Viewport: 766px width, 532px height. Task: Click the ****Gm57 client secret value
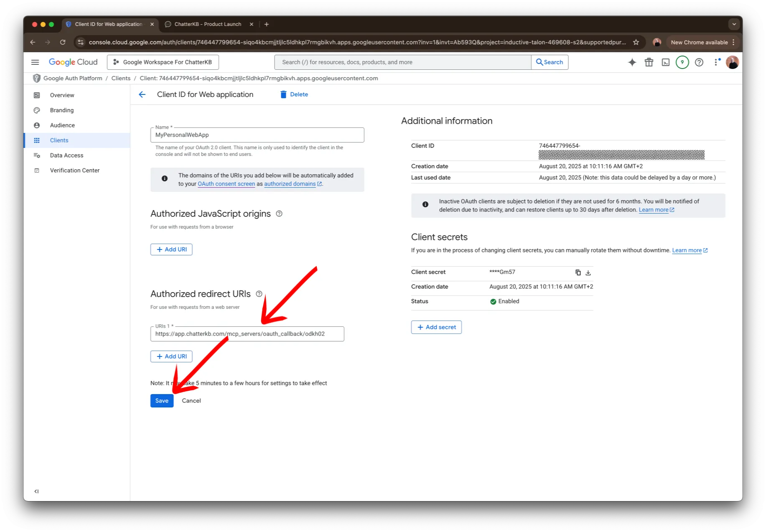(x=502, y=272)
